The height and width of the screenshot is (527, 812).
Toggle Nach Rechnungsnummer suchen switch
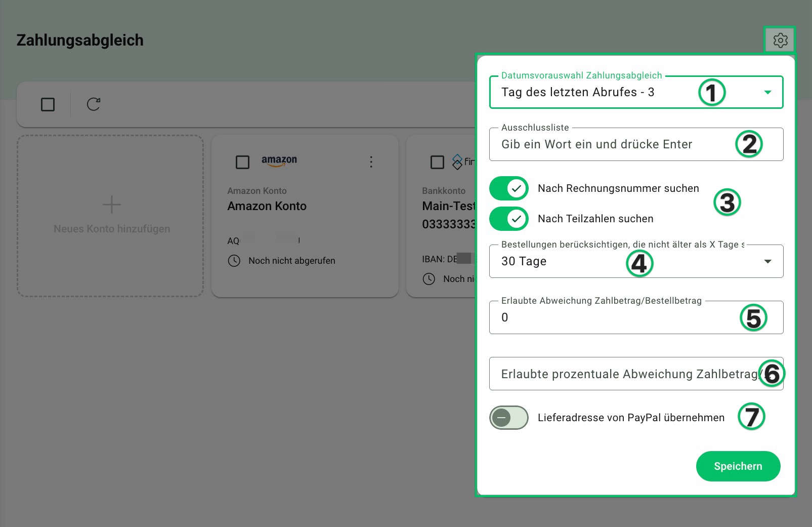[509, 188]
